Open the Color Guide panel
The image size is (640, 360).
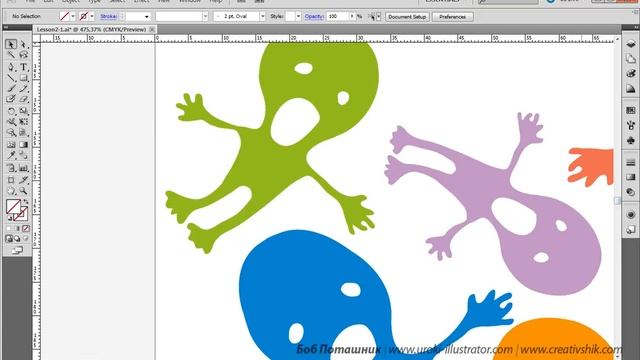coord(631,89)
